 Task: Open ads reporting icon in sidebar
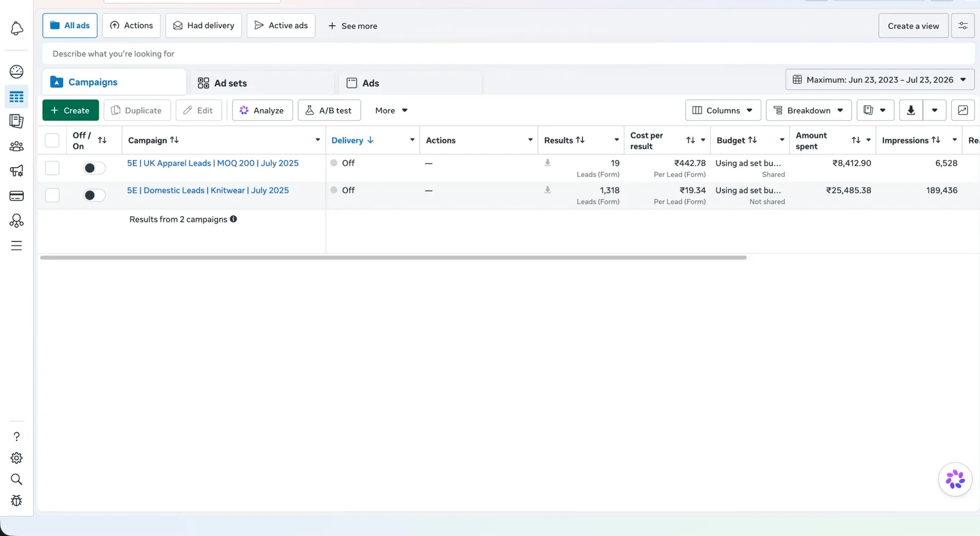(x=17, y=121)
